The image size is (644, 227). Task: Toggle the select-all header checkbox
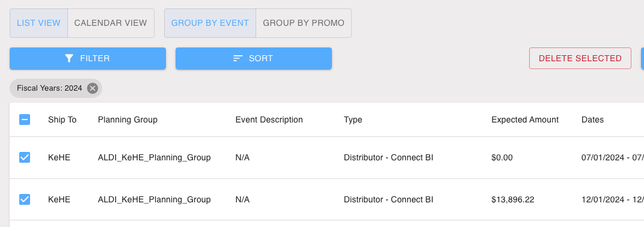coord(25,120)
